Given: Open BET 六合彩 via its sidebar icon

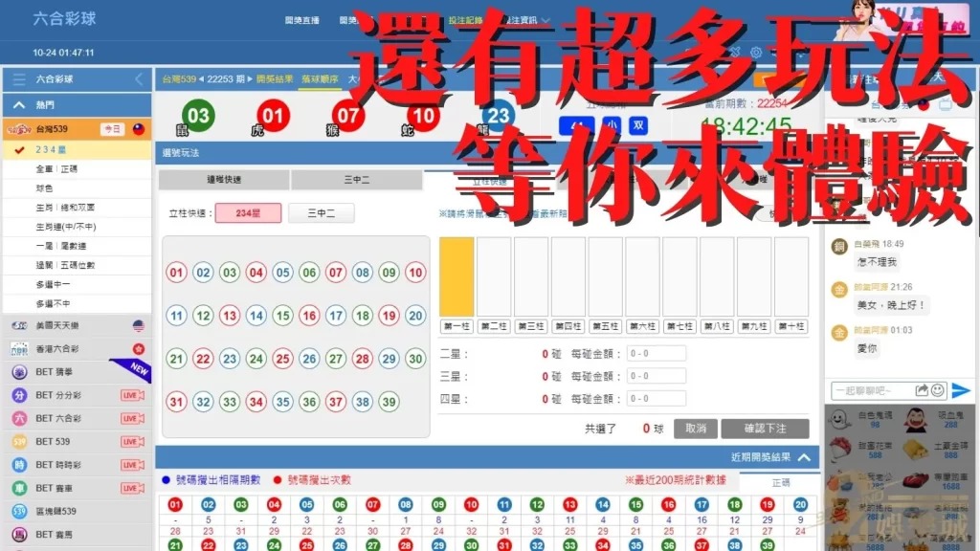Looking at the screenshot, I should point(19,419).
